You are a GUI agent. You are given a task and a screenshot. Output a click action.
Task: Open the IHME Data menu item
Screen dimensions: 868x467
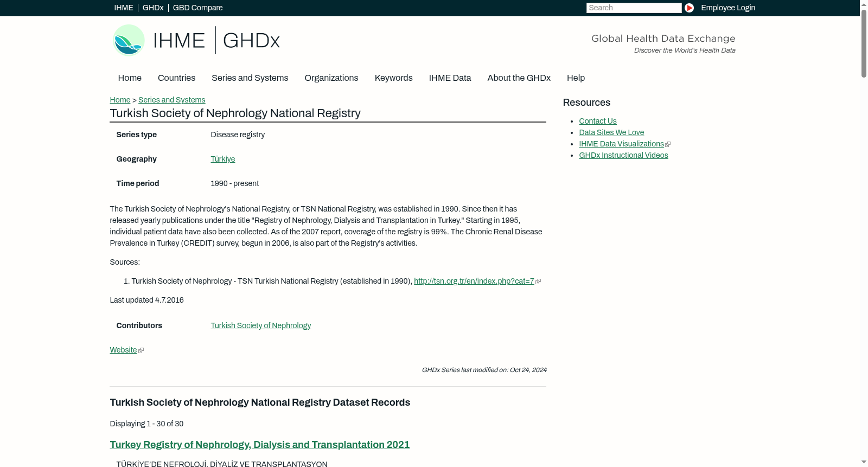coord(450,78)
